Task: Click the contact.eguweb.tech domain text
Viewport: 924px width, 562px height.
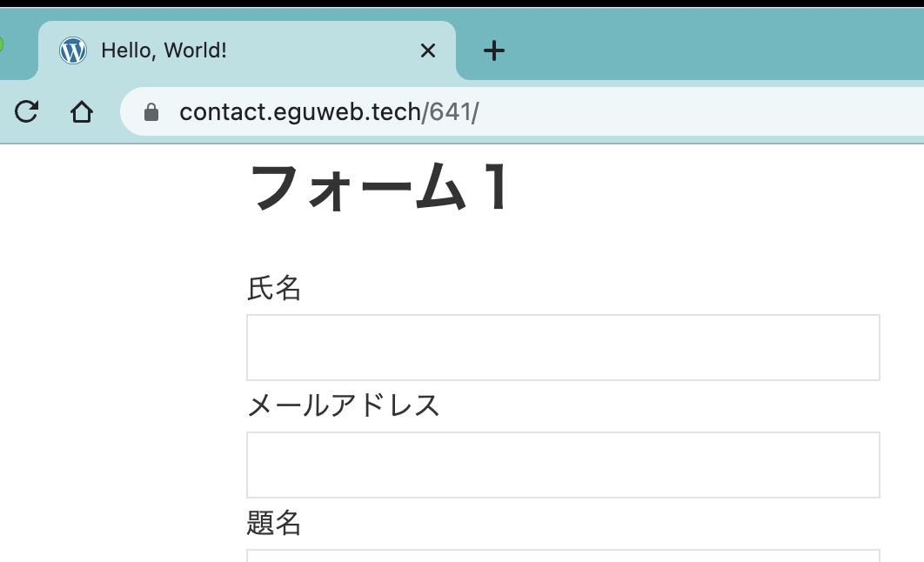Action: tap(299, 112)
